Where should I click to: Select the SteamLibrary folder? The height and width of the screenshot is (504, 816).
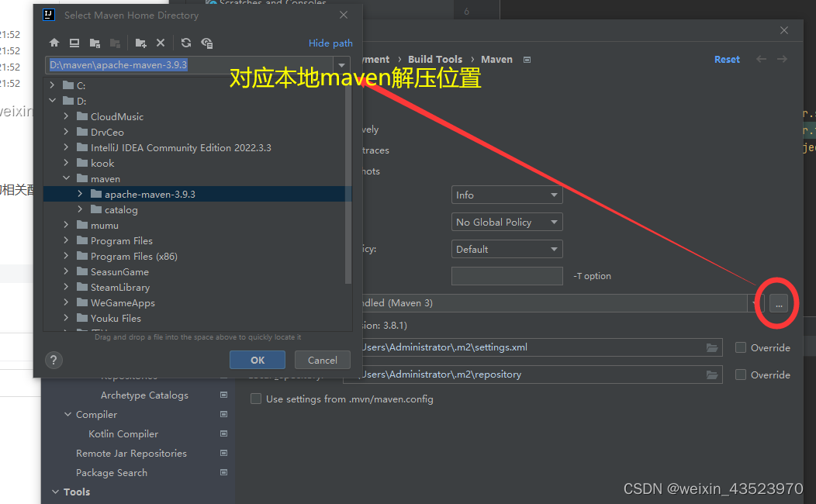pyautogui.click(x=120, y=288)
